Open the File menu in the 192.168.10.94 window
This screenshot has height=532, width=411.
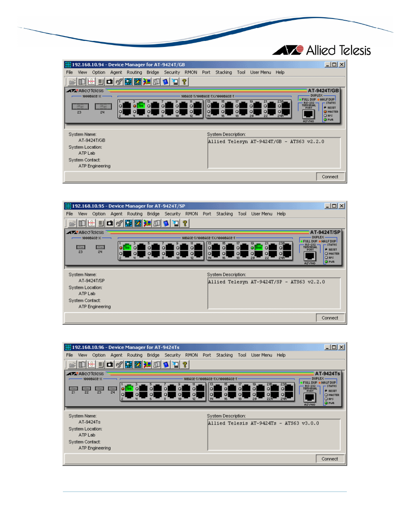pyautogui.click(x=69, y=72)
